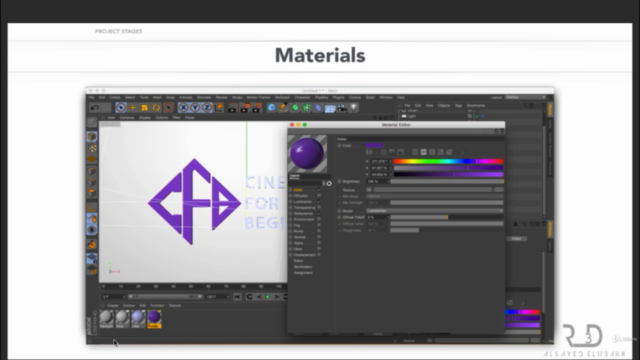
Task: Select the Rotate tool in toolbar
Action: tap(156, 108)
